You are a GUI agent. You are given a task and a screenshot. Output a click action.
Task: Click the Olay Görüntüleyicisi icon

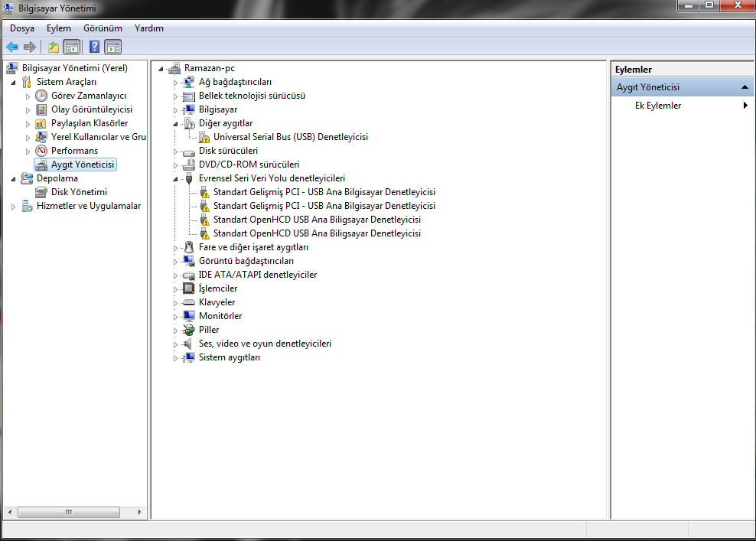point(42,109)
